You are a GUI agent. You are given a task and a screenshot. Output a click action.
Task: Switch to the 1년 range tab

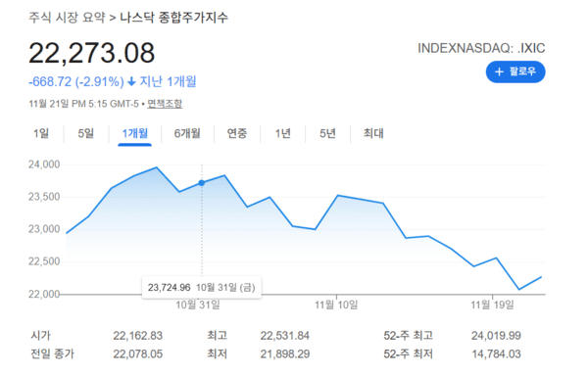[x=282, y=133]
